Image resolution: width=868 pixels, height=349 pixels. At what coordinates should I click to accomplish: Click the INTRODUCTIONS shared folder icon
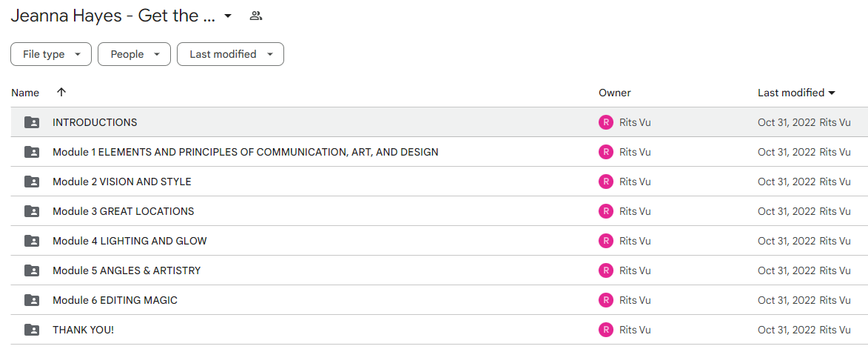pyautogui.click(x=32, y=122)
